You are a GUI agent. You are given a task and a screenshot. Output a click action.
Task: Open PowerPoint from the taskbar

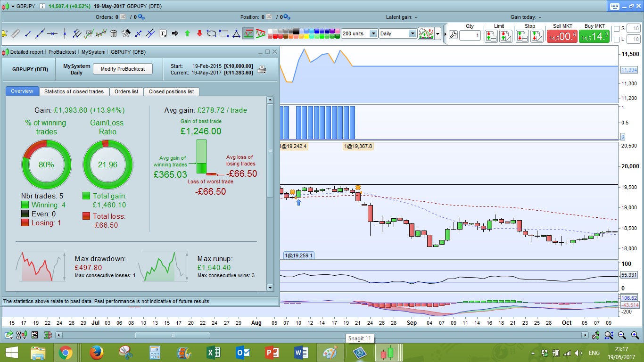pos(272,353)
